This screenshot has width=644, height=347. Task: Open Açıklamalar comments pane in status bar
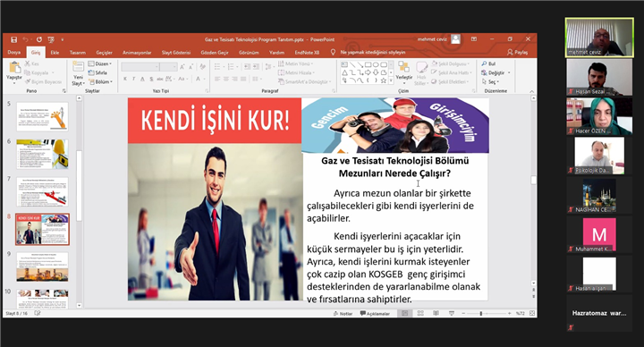click(x=375, y=313)
